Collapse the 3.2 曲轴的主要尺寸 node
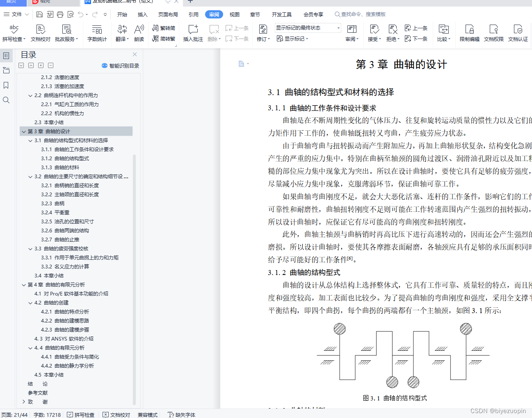The image size is (532, 418). click(x=30, y=177)
